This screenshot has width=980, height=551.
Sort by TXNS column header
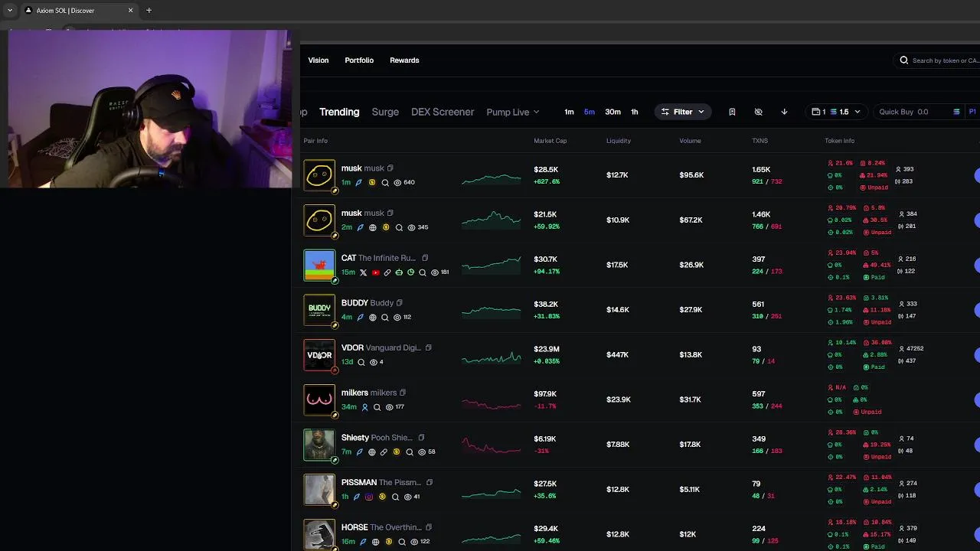pyautogui.click(x=759, y=141)
